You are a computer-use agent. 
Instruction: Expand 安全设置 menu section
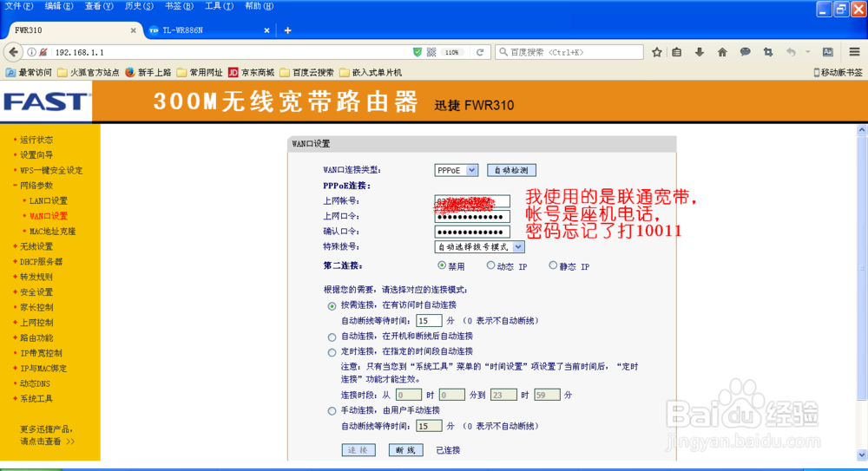[x=36, y=292]
